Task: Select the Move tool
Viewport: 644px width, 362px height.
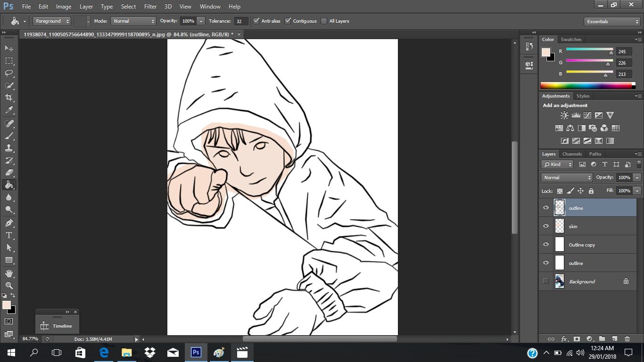Action: click(9, 49)
